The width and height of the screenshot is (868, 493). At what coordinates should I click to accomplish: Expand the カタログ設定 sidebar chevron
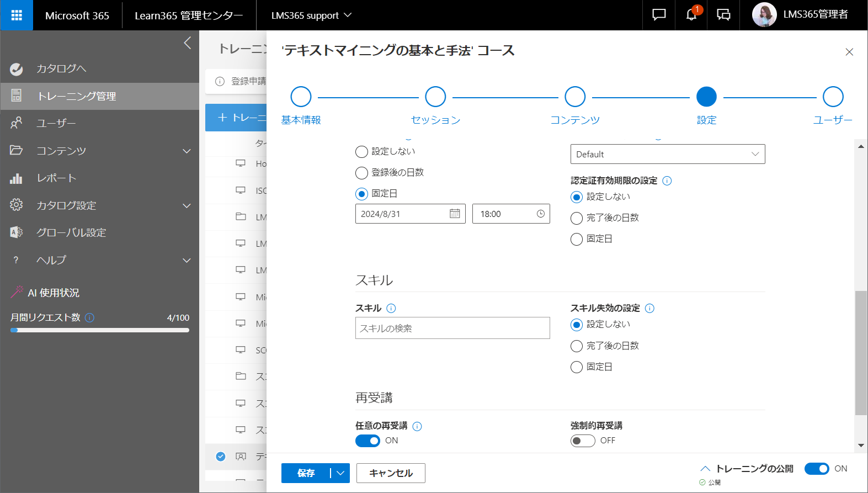point(187,205)
